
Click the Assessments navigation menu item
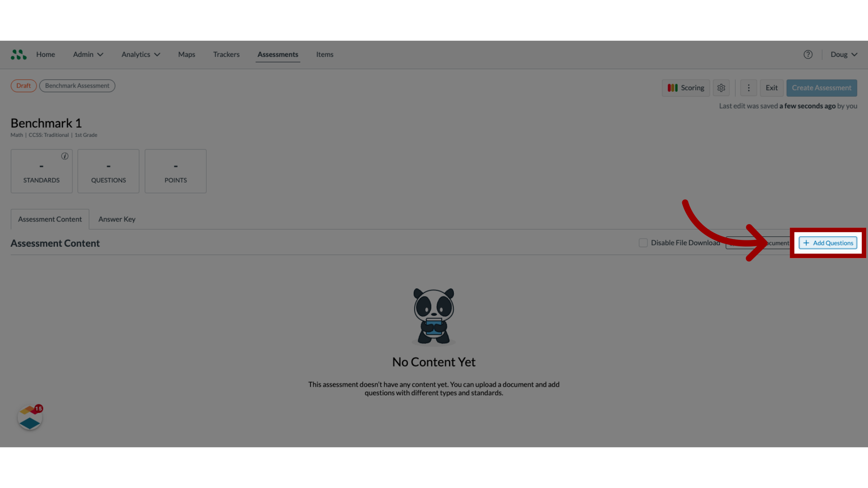point(278,54)
